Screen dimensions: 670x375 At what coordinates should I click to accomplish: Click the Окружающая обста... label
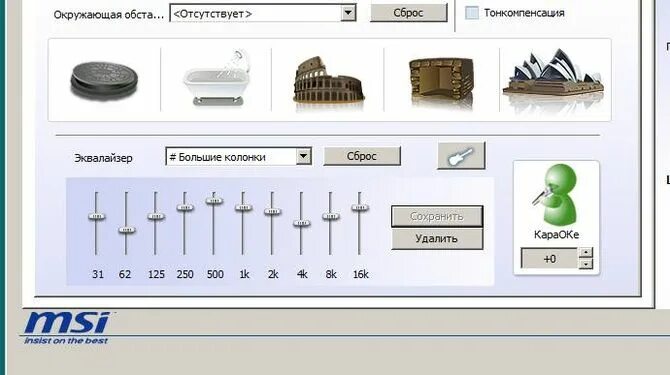coord(109,15)
